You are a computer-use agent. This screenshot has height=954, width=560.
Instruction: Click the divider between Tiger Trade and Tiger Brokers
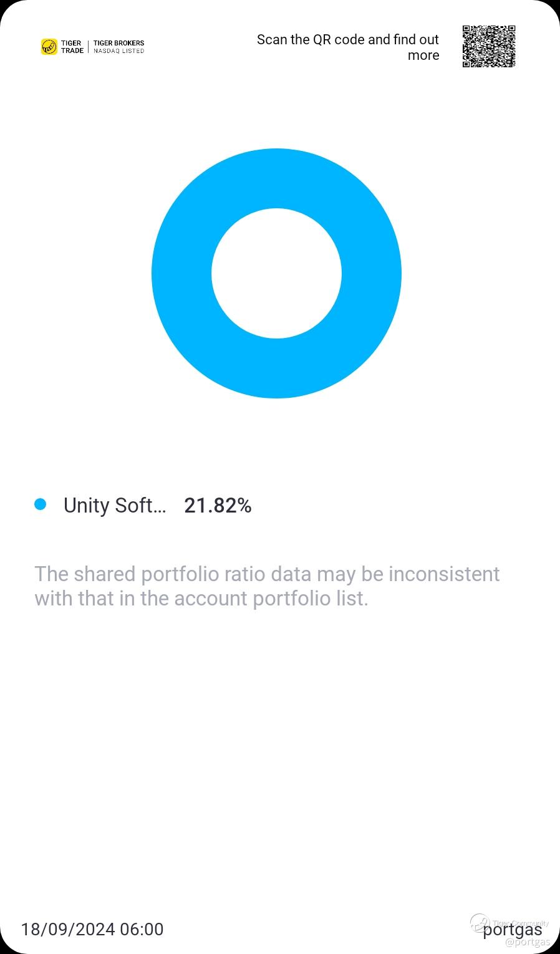pyautogui.click(x=89, y=47)
